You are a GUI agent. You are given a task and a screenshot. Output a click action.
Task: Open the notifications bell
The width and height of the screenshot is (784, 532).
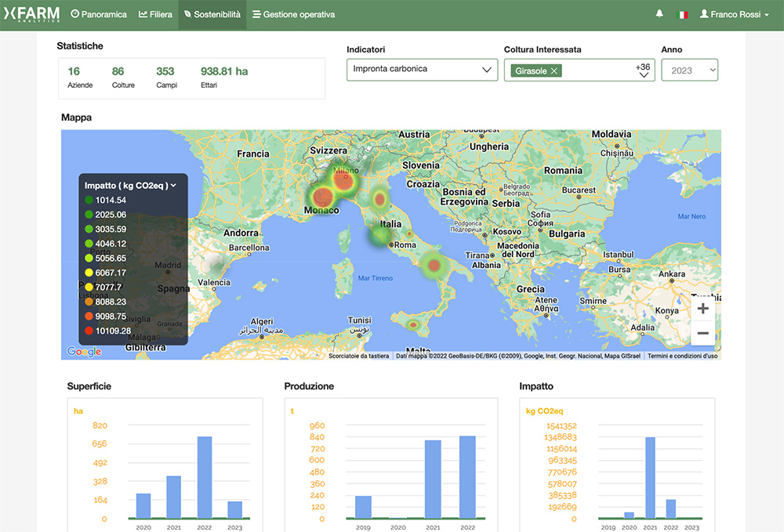click(659, 13)
